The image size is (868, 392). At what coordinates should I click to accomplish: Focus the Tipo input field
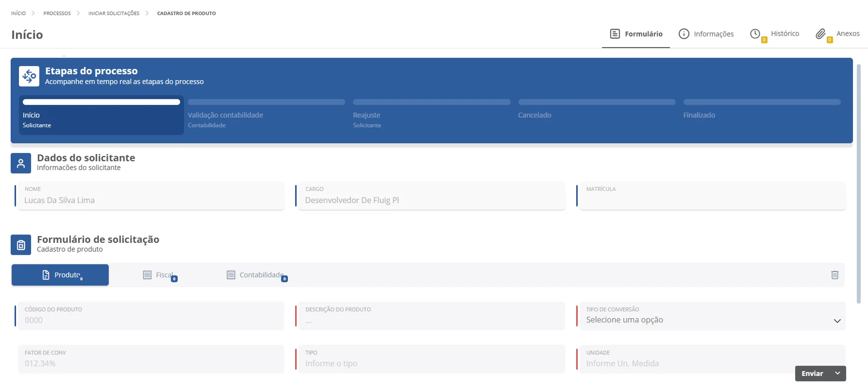tap(432, 359)
